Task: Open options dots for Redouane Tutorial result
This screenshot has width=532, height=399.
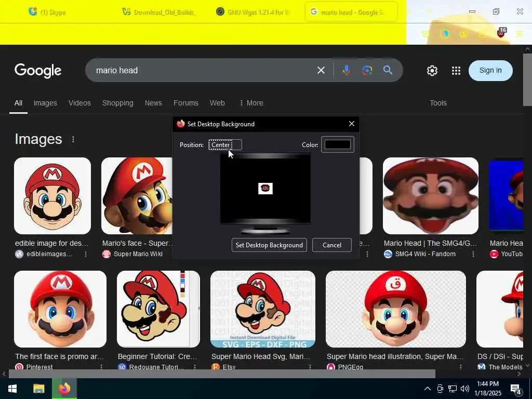Action: 194,367
